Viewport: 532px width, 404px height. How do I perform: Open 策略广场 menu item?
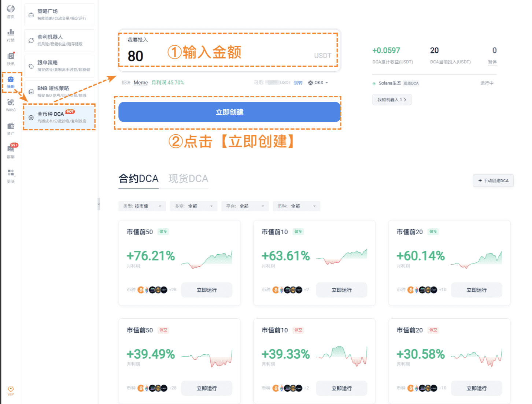pyautogui.click(x=59, y=15)
